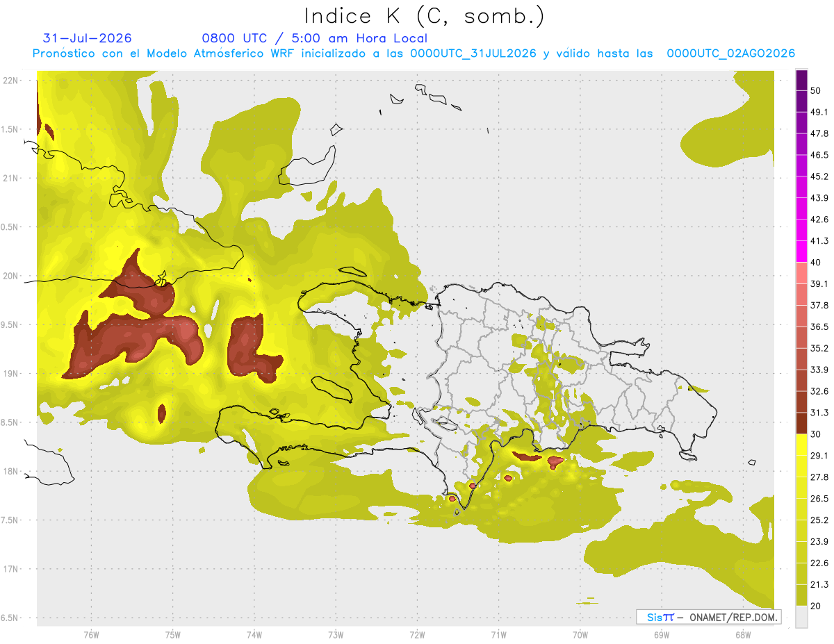Click the 18N latitude axis label
Viewport: 834px width, 644px height.
[12, 472]
